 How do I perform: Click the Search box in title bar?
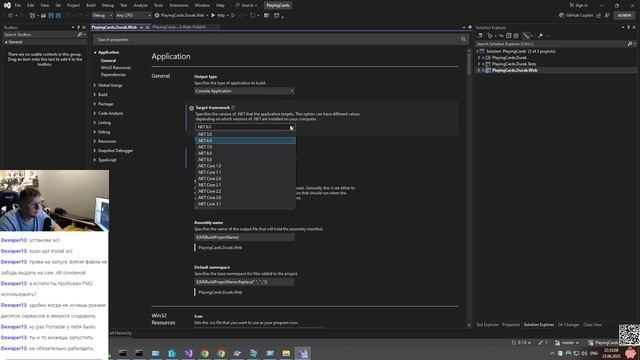(246, 5)
